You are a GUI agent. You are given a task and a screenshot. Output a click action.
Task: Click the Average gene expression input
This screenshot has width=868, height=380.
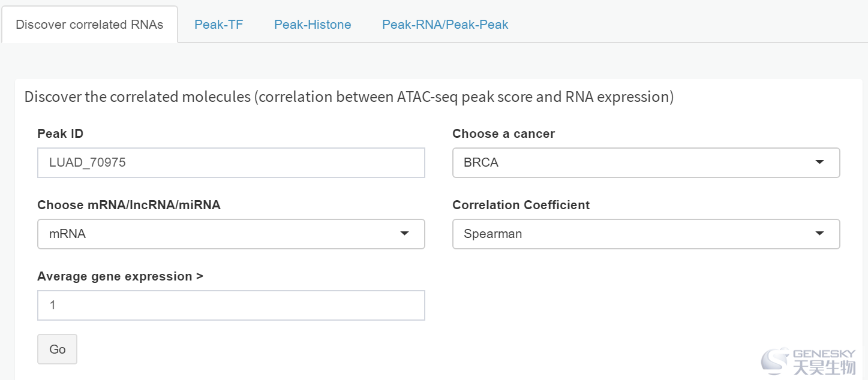[231, 305]
